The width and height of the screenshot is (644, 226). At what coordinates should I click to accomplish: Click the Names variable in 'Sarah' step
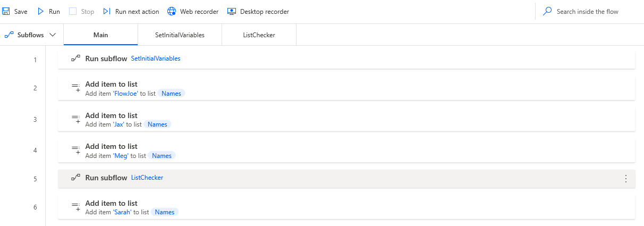[165, 212]
